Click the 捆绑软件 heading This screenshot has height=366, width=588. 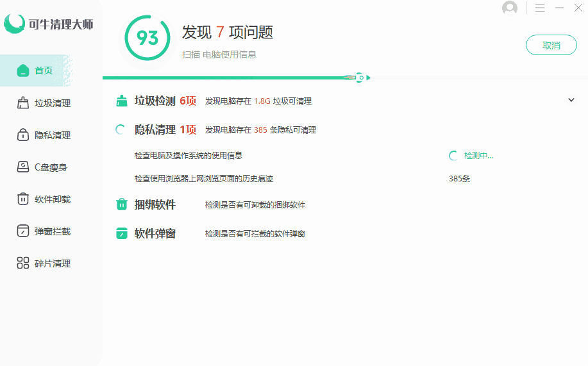(x=155, y=204)
